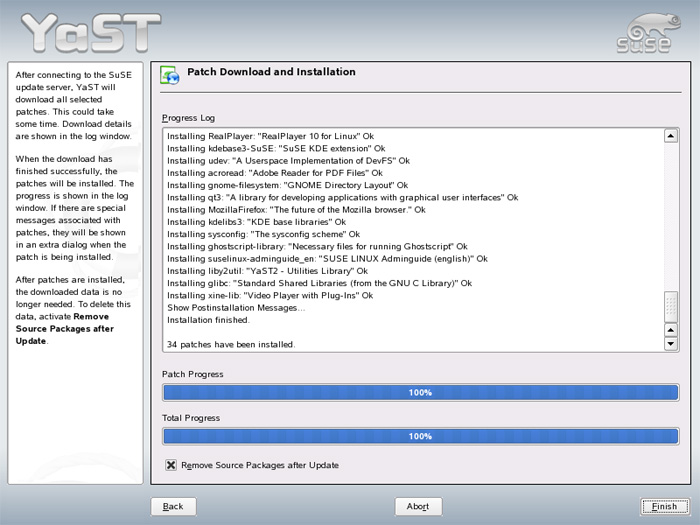700x525 pixels.
Task: Select the 'Installing RealPlayer' log line
Action: [x=271, y=136]
